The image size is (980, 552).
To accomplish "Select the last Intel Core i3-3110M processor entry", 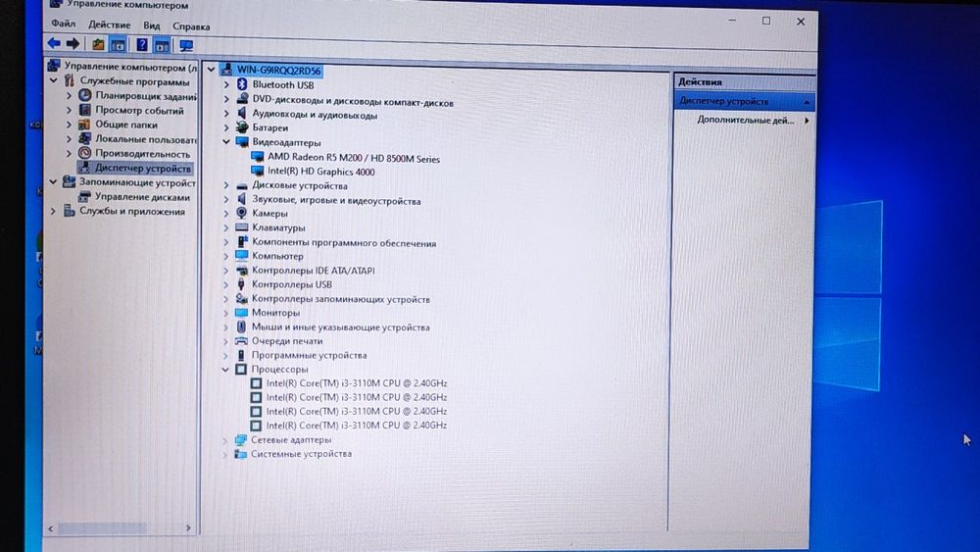I will tap(357, 426).
